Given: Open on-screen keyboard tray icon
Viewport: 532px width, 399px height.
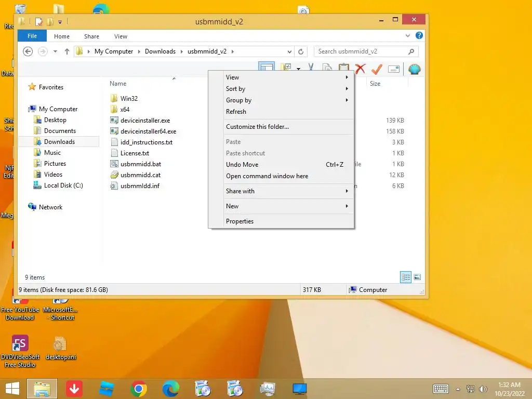Looking at the screenshot, I should (441, 389).
